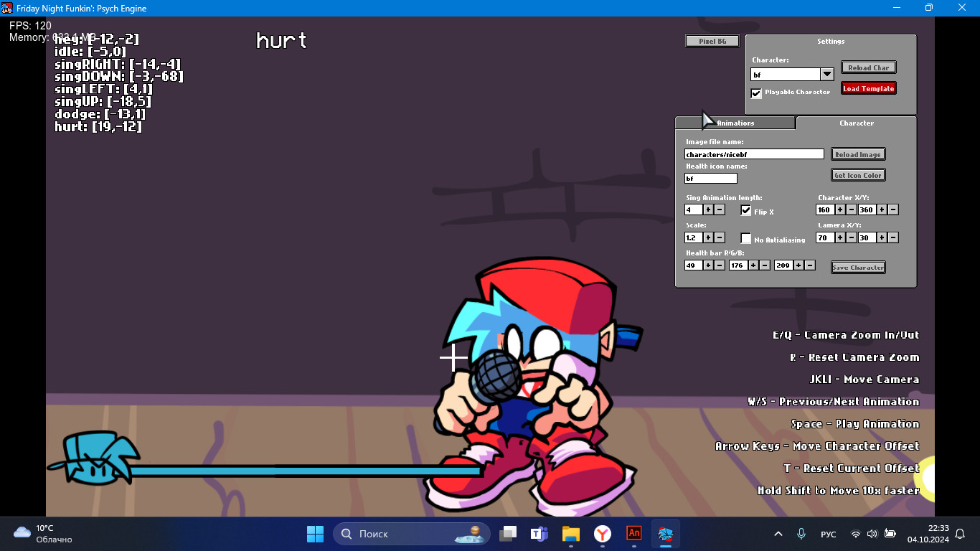This screenshot has width=980, height=551.
Task: Click Get Icon Color button
Action: pos(858,175)
